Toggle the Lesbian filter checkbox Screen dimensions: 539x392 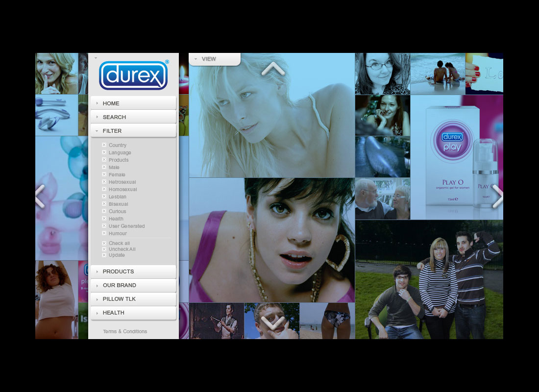coord(104,196)
